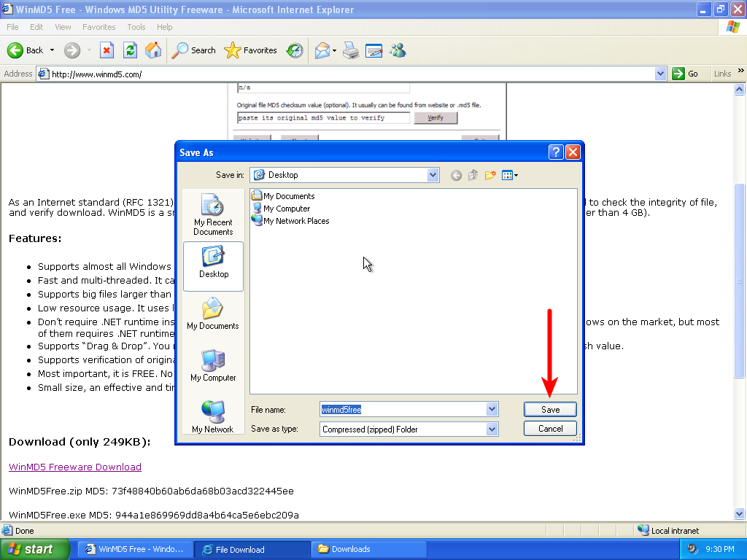
Task: Select My Documents in places bar
Action: 213,314
